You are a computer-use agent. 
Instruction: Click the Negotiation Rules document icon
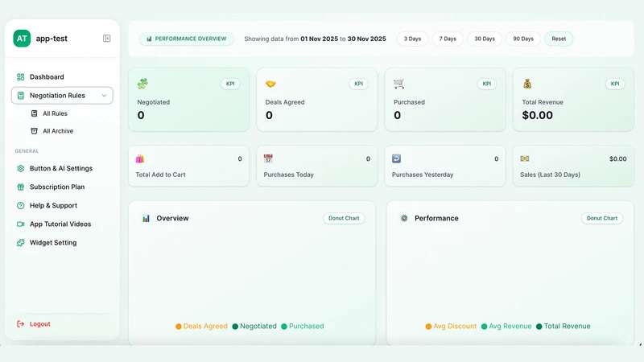point(21,95)
